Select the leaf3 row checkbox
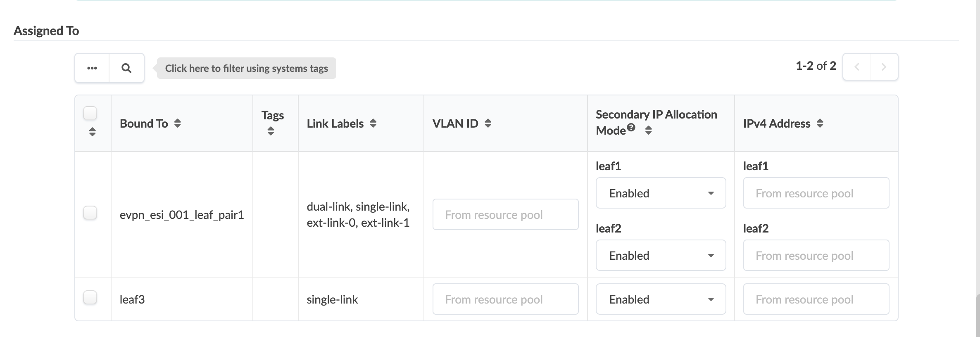The image size is (980, 337). (90, 298)
